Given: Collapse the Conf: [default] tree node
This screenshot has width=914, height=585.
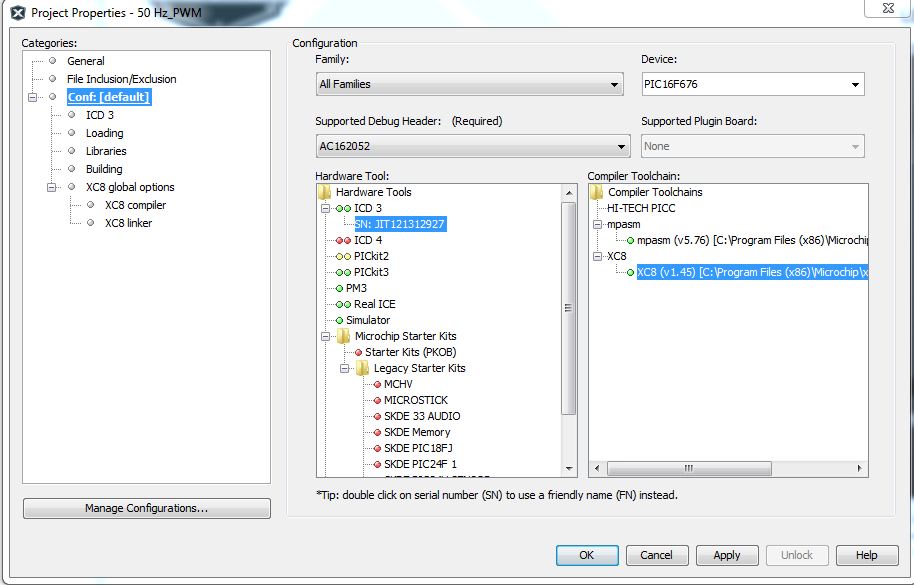Looking at the screenshot, I should (33, 97).
